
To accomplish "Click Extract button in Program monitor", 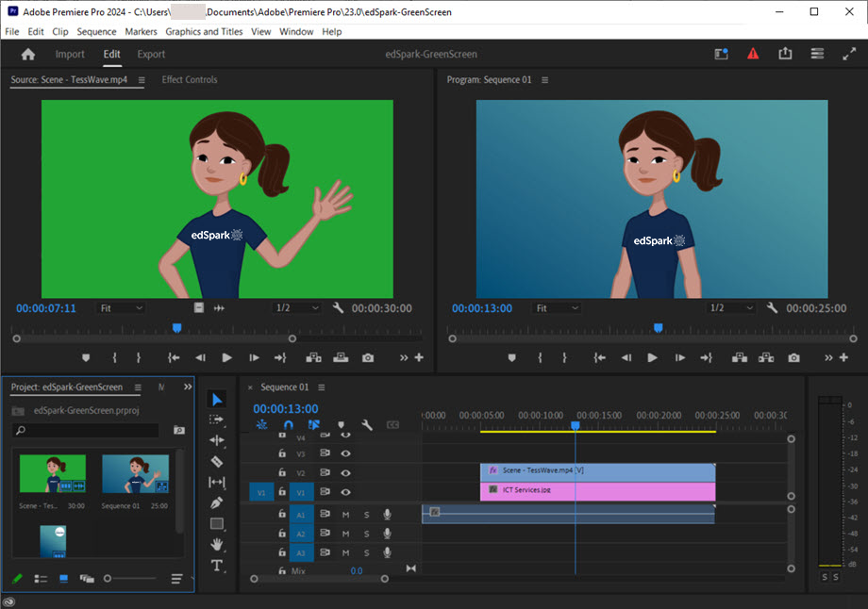I will point(766,358).
